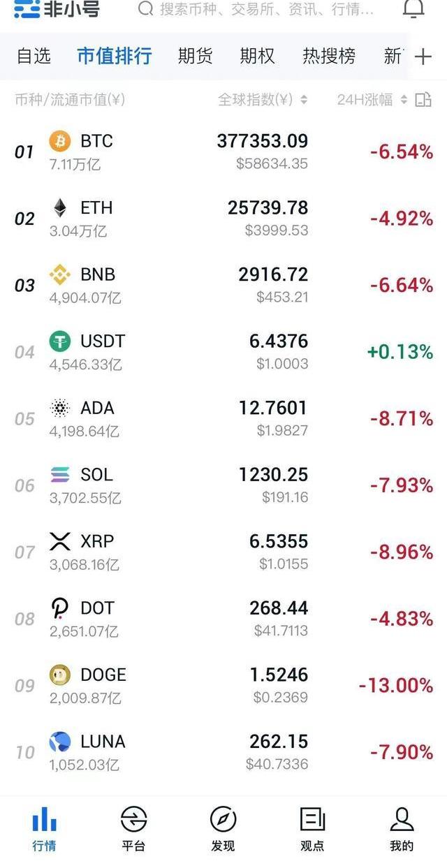
Task: Toggle the column layout switch icon
Action: (x=423, y=100)
